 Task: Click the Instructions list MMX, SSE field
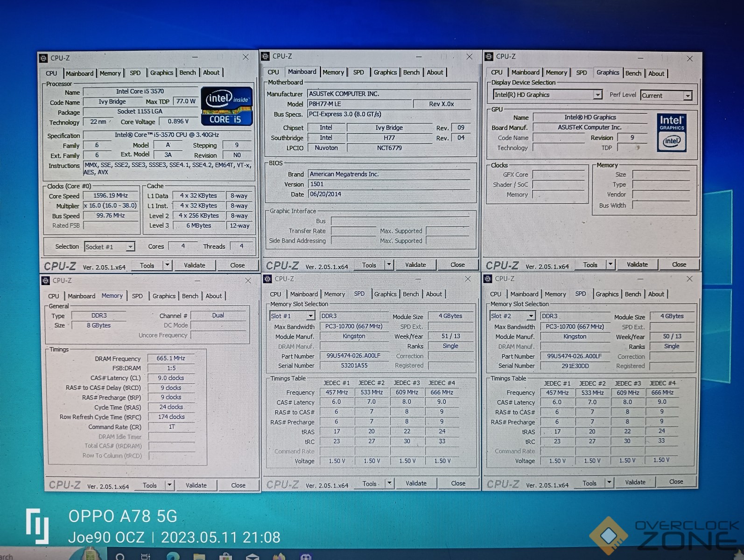(x=168, y=168)
